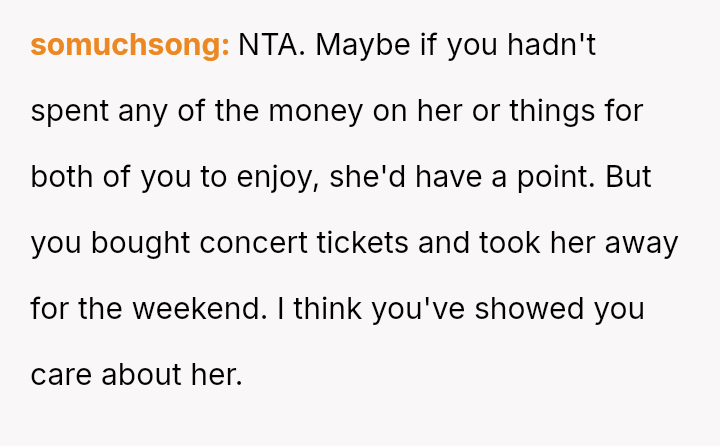The image size is (720, 446).
Task: Click the word "But" ending the third line
Action: point(625,177)
